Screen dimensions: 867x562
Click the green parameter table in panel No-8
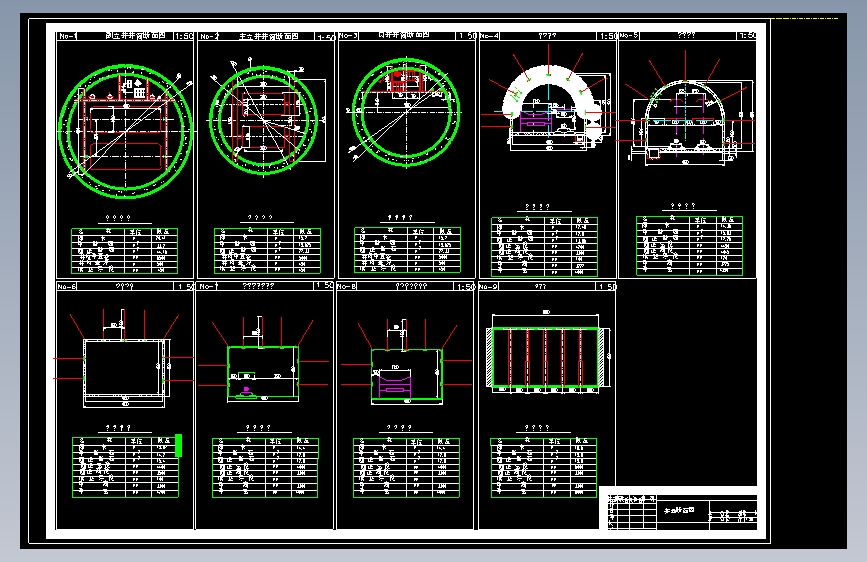coord(406,467)
